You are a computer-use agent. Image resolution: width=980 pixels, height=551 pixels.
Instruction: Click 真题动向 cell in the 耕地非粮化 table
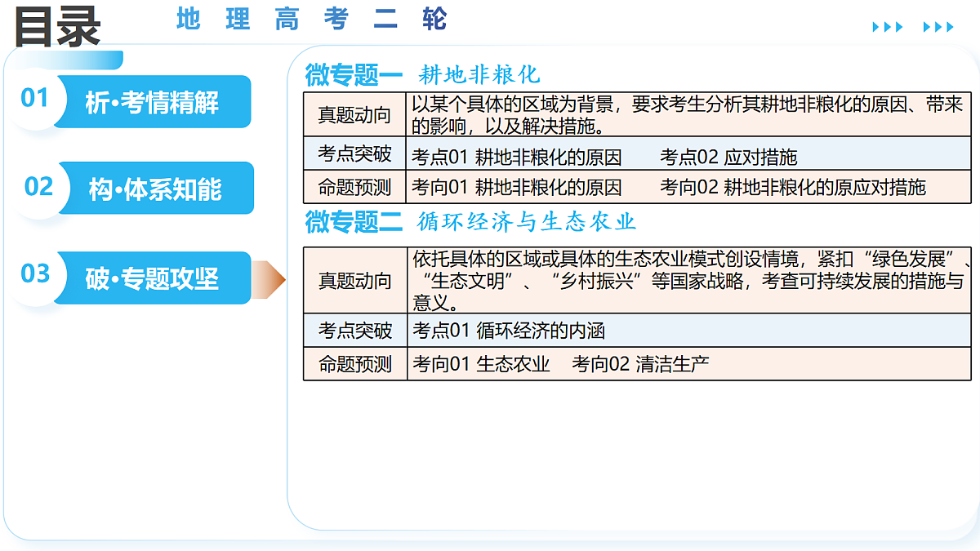(x=354, y=115)
